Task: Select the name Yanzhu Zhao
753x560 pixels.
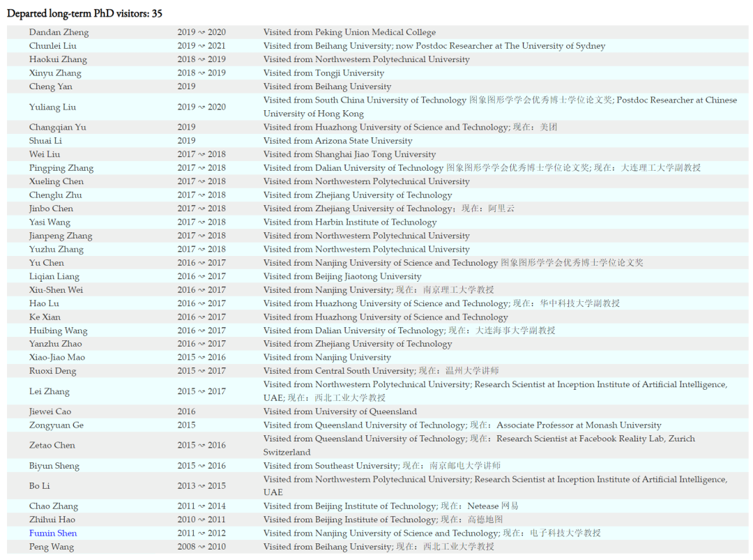Action: [55, 343]
